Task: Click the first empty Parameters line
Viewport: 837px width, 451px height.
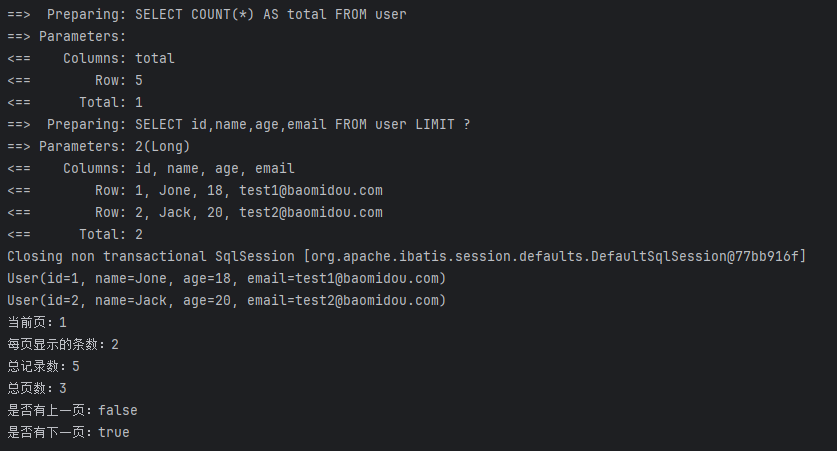Action: point(67,36)
